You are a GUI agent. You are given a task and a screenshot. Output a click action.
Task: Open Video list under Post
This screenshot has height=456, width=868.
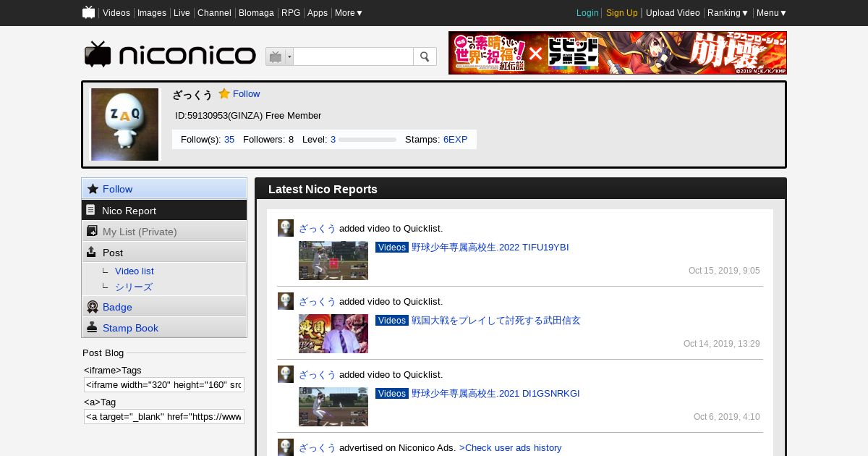(x=135, y=271)
